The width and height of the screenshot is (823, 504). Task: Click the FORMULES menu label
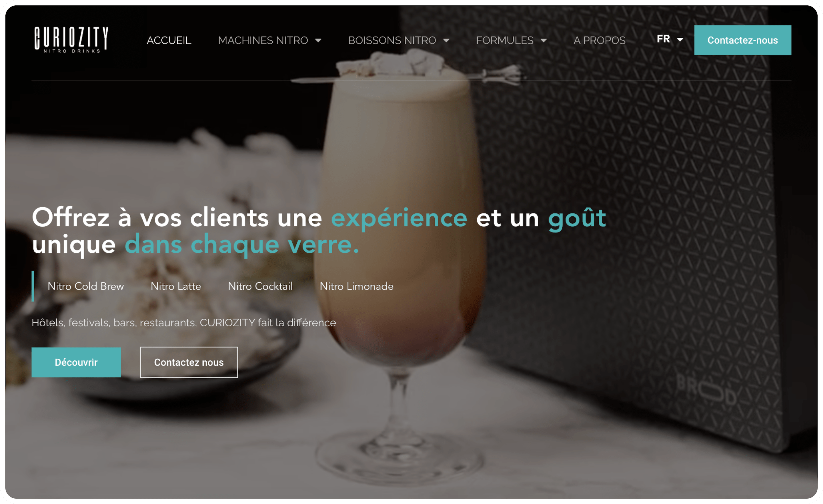point(505,40)
